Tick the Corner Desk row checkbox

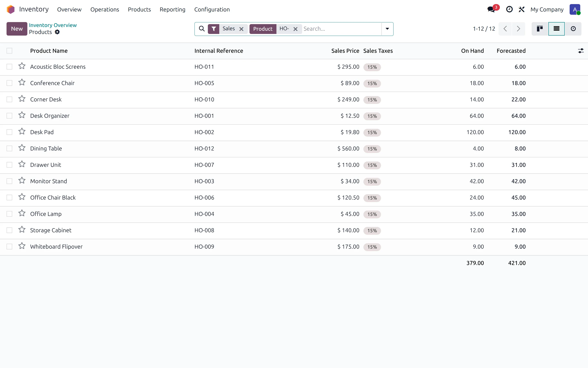click(9, 99)
